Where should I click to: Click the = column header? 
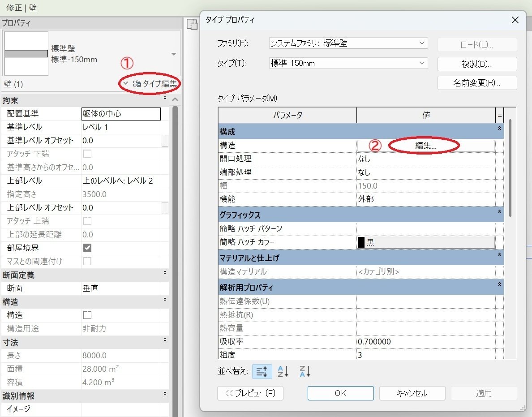click(x=499, y=116)
